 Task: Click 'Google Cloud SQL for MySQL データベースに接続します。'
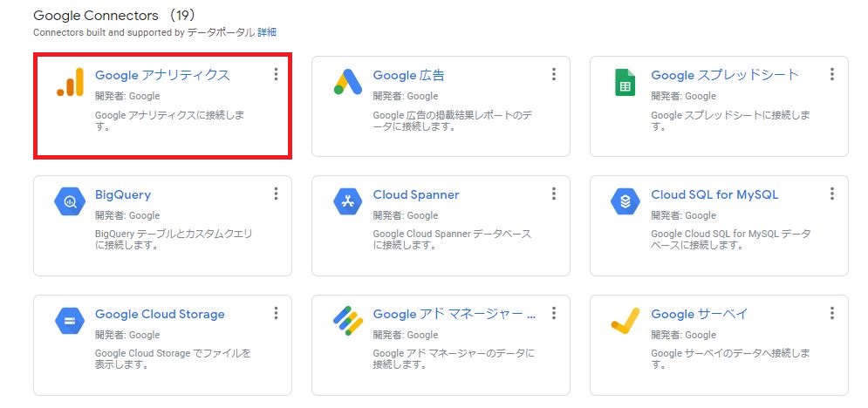click(x=731, y=240)
